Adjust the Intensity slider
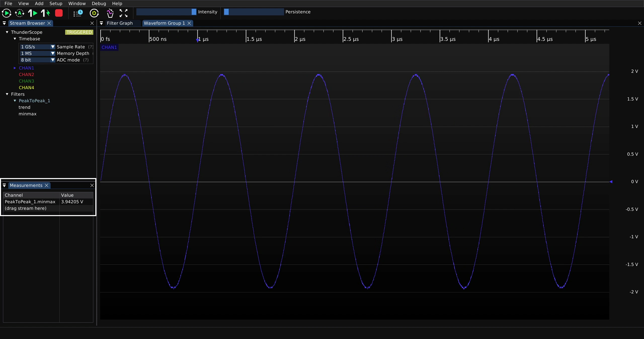This screenshot has width=644, height=339. tap(166, 12)
